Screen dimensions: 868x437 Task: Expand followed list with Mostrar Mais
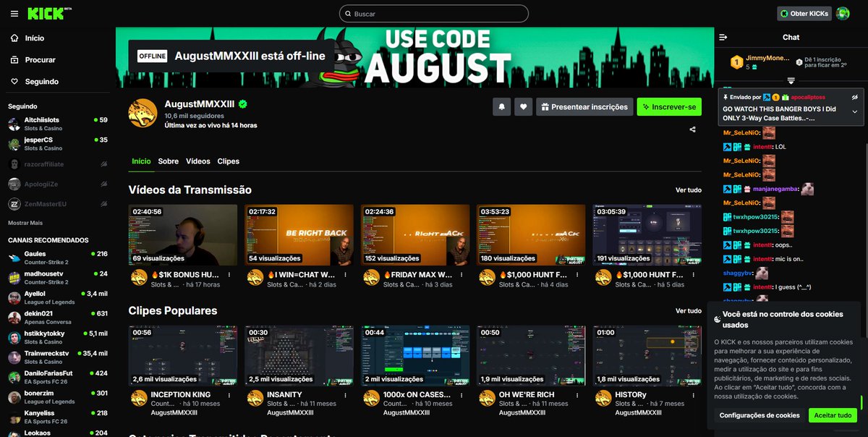(25, 223)
